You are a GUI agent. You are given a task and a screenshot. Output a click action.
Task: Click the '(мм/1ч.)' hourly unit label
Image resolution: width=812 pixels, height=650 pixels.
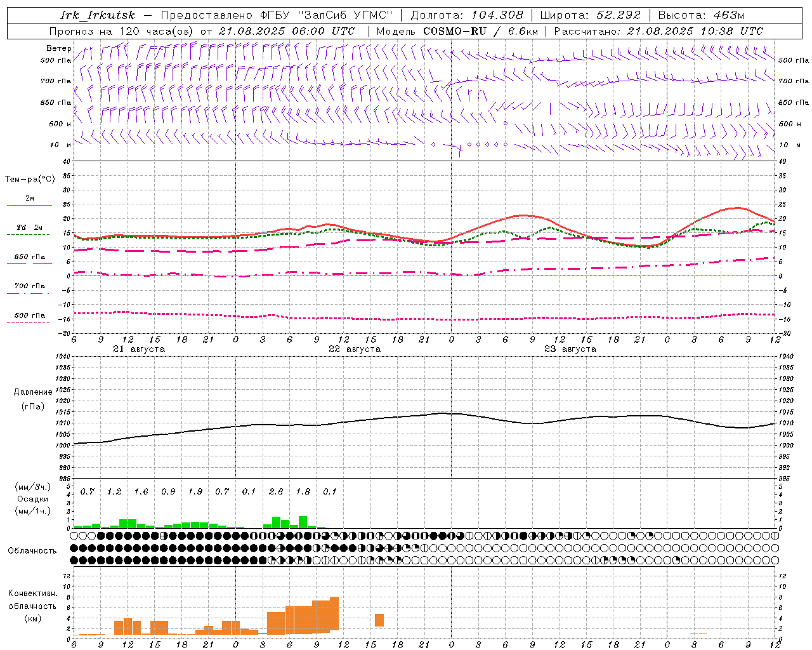[33, 511]
